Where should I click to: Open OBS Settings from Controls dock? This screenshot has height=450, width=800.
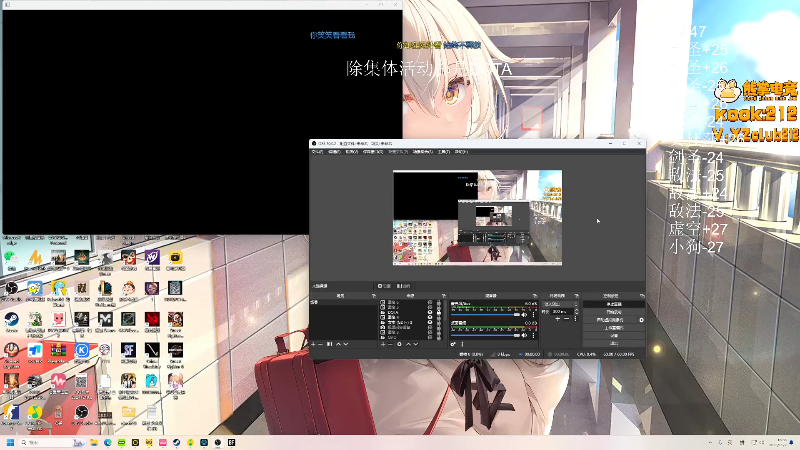click(x=614, y=336)
